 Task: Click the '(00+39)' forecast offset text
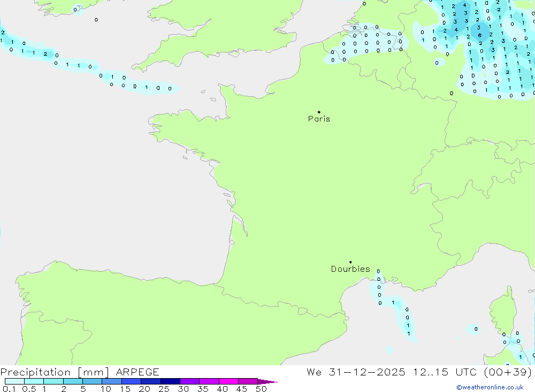click(508, 372)
